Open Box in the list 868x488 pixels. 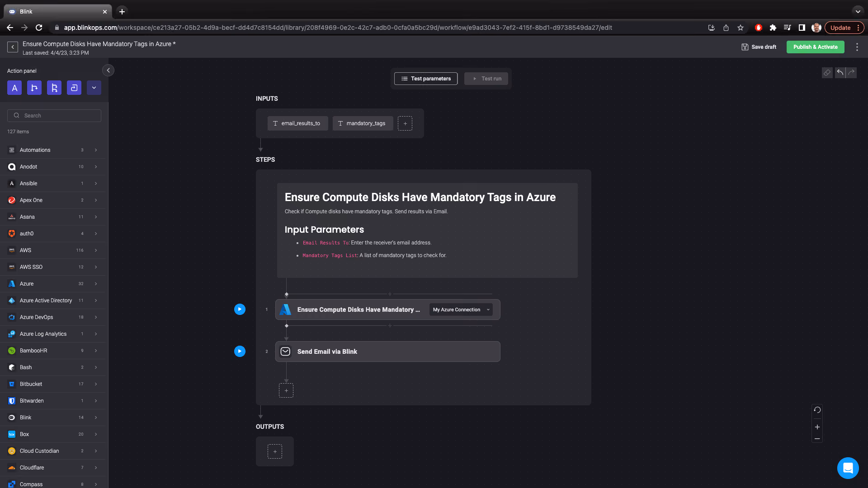click(52, 434)
